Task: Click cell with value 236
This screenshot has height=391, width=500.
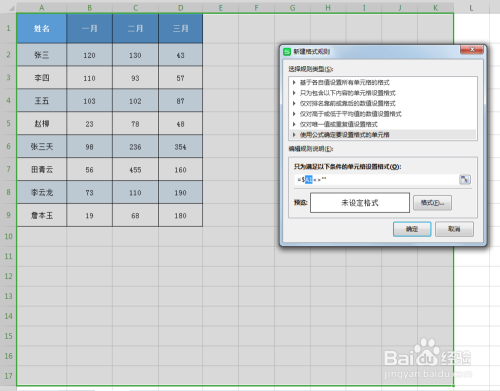Action: [136, 147]
